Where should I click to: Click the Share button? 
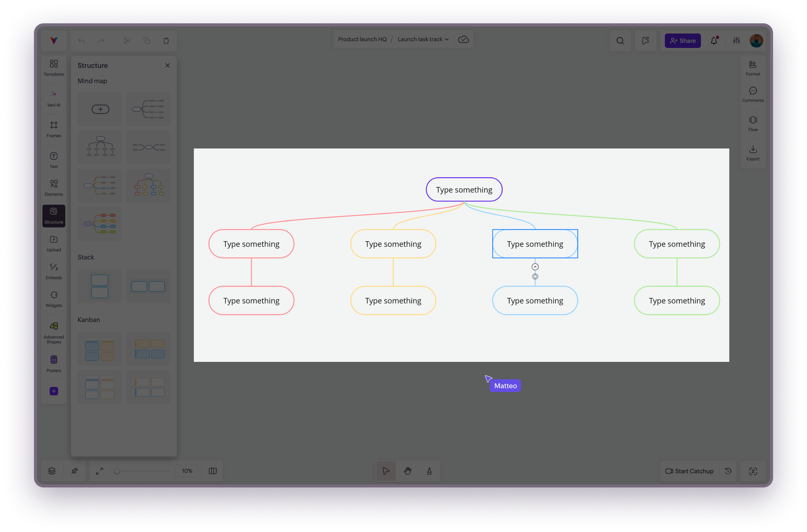pos(683,41)
